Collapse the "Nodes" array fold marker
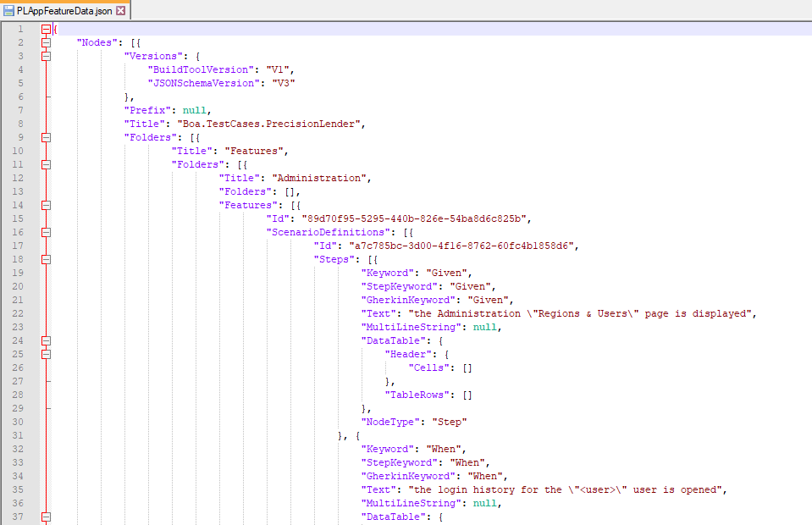This screenshot has height=525, width=812. click(46, 42)
